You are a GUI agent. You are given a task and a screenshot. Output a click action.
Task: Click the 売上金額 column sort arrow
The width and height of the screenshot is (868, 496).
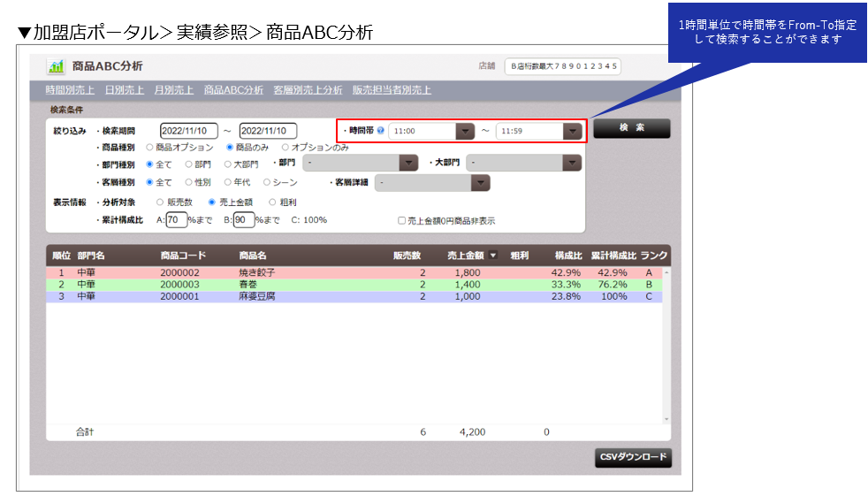(492, 256)
